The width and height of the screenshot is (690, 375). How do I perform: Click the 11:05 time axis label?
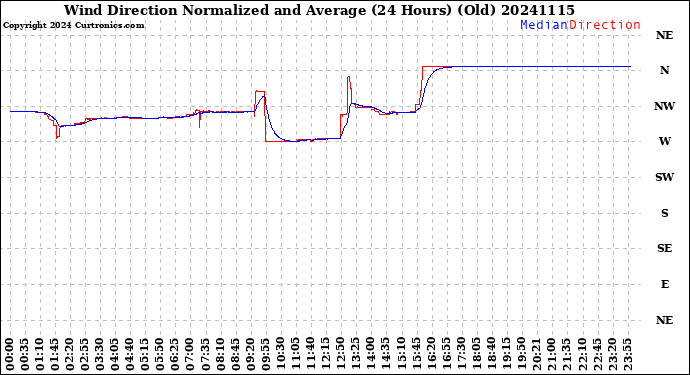295,355
